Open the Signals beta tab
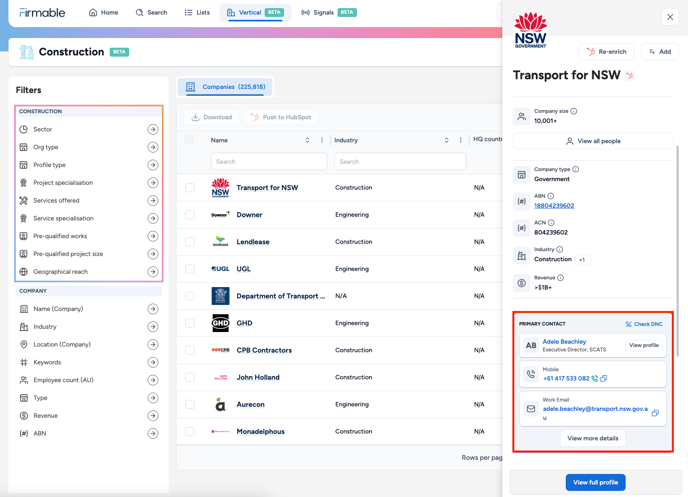This screenshot has height=497, width=688. pos(329,12)
